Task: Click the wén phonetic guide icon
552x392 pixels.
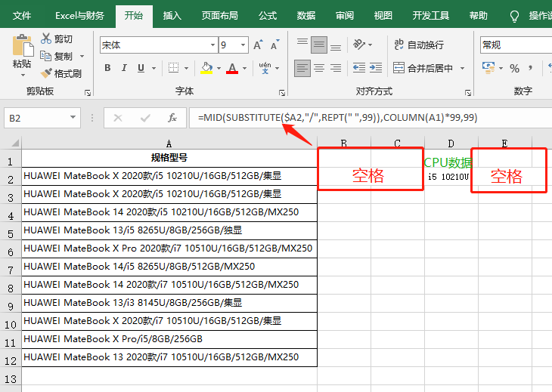Action: (265, 68)
